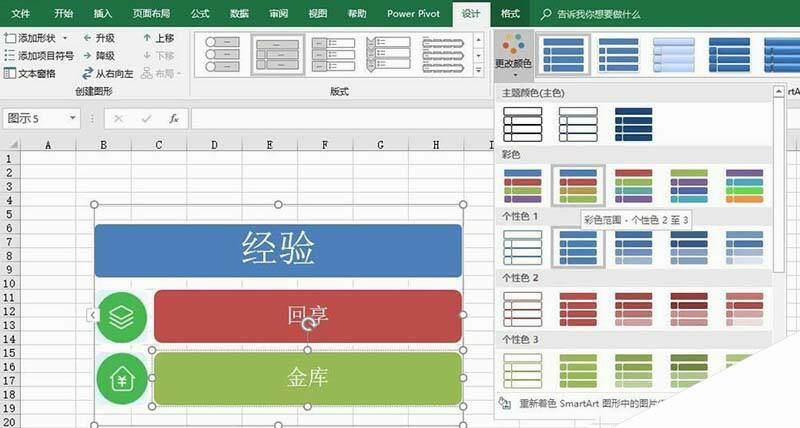Image resolution: width=800 pixels, height=428 pixels.
Task: Choose first 彩色 colorful swatch
Action: tap(522, 186)
